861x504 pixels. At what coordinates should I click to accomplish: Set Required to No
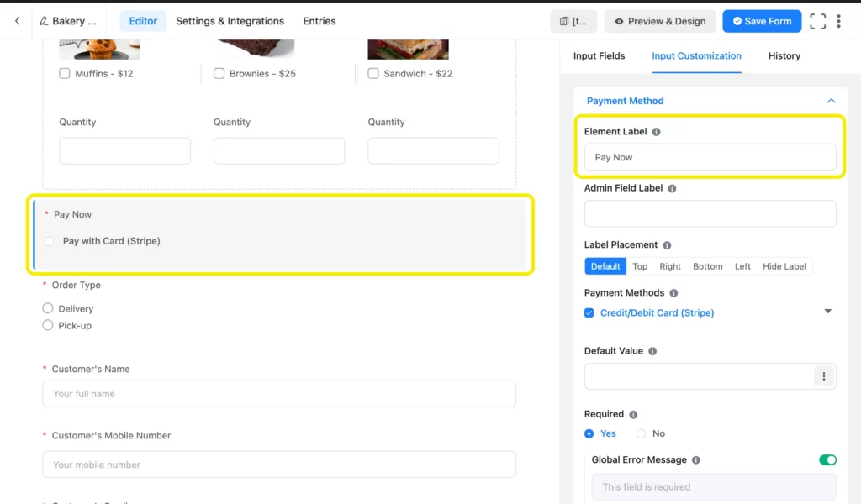coord(641,433)
